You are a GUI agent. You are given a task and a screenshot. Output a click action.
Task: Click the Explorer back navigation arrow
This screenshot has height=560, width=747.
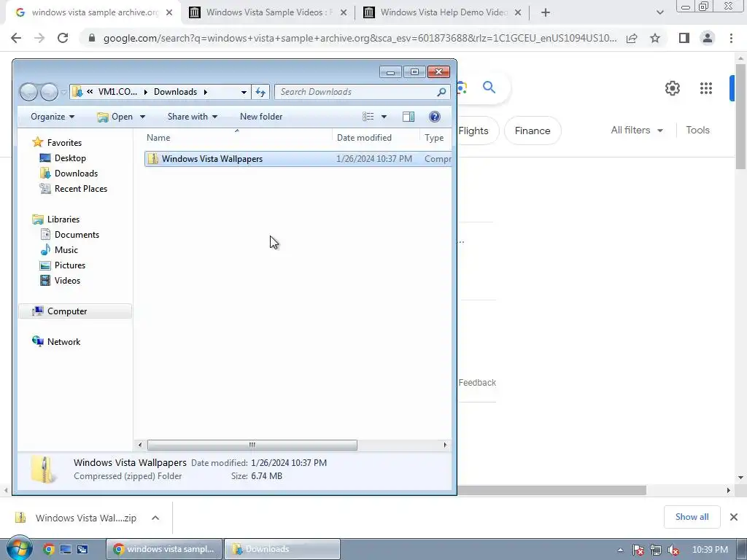[29, 92]
